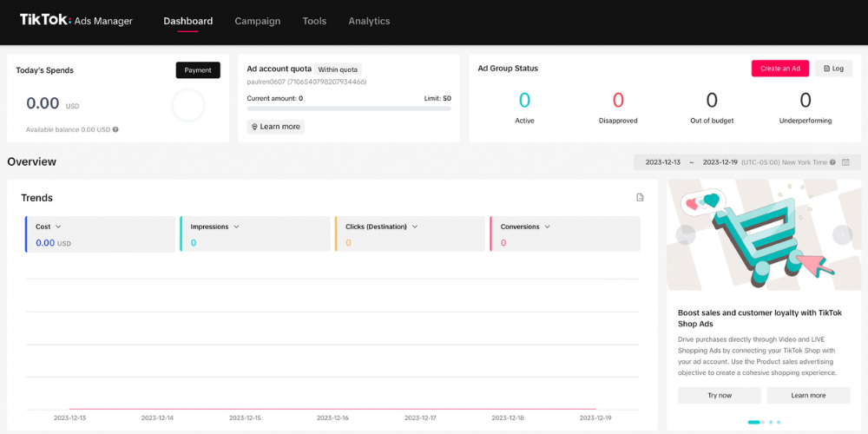The width and height of the screenshot is (868, 434).
Task: Open the ad group Log
Action: coord(833,69)
